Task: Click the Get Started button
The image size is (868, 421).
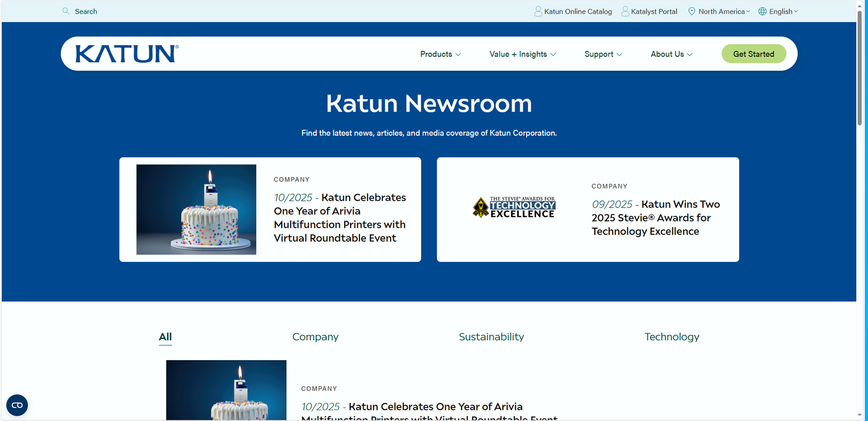Action: click(x=753, y=53)
